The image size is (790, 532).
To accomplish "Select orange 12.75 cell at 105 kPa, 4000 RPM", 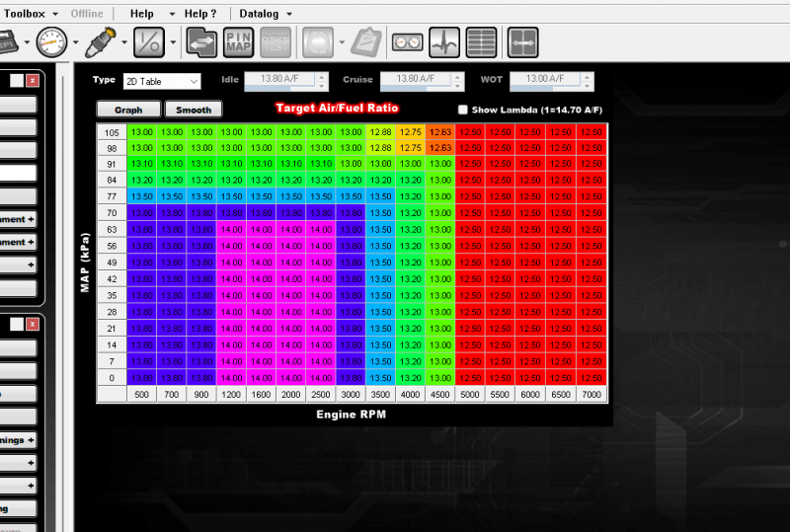I will coord(411,132).
